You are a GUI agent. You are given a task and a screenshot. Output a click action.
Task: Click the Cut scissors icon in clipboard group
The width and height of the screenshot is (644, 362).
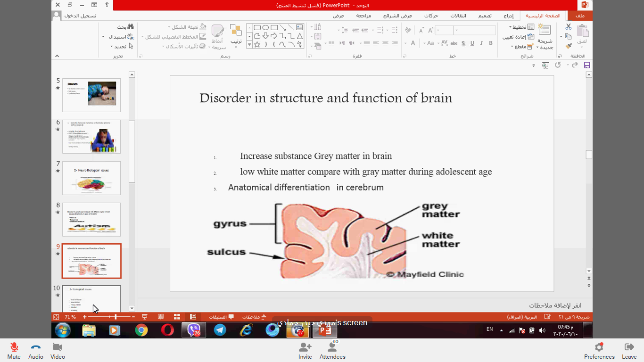pyautogui.click(x=569, y=27)
